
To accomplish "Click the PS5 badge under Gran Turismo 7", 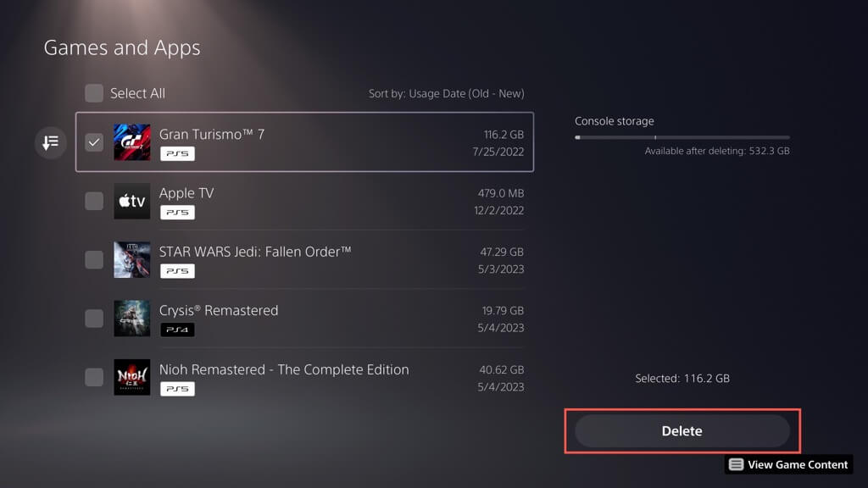I will [x=177, y=153].
